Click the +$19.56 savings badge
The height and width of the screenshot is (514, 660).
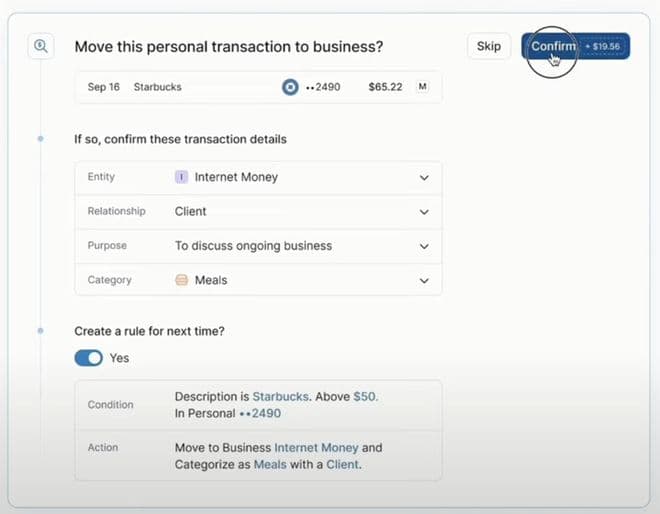pyautogui.click(x=603, y=47)
